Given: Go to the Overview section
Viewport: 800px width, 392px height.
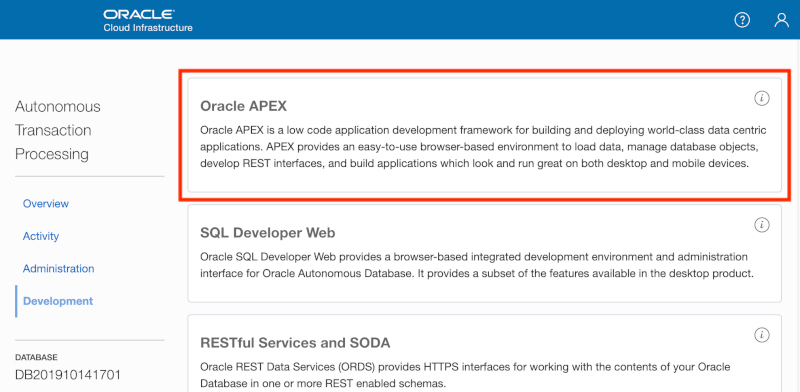Looking at the screenshot, I should 46,204.
